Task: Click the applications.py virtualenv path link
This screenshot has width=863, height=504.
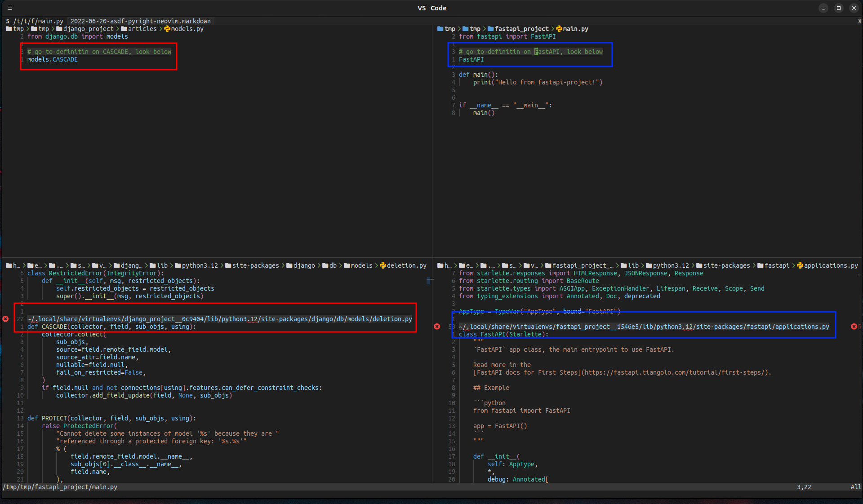Action: point(644,327)
